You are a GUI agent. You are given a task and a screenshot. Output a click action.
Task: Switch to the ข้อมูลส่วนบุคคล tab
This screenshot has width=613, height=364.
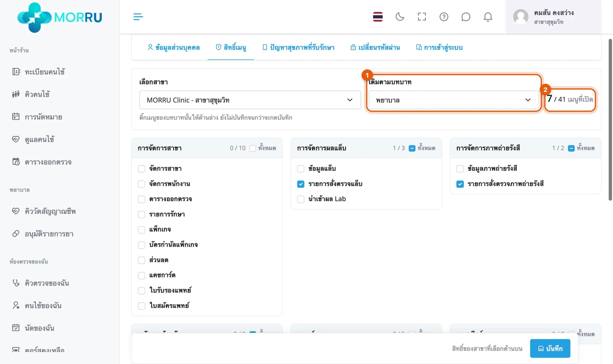[173, 47]
